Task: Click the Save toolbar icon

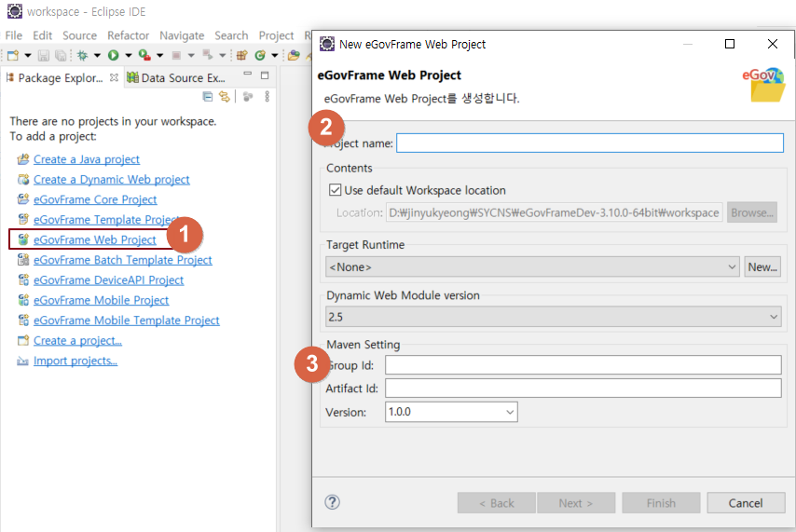Action: (44, 55)
